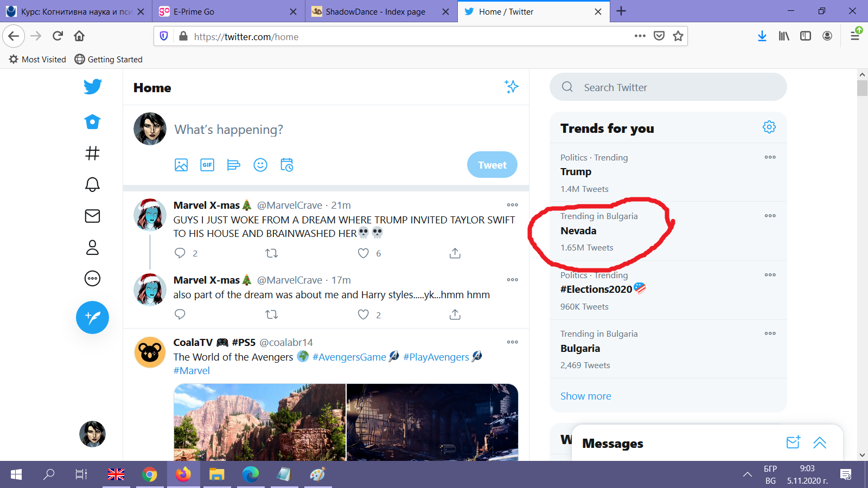The height and width of the screenshot is (488, 868).
Task: Open the #Marvel hashtag link
Action: pos(192,371)
